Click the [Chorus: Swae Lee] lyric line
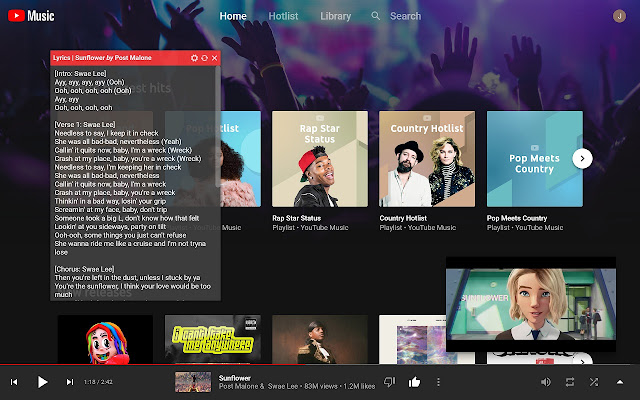640x400 pixels. tap(84, 269)
